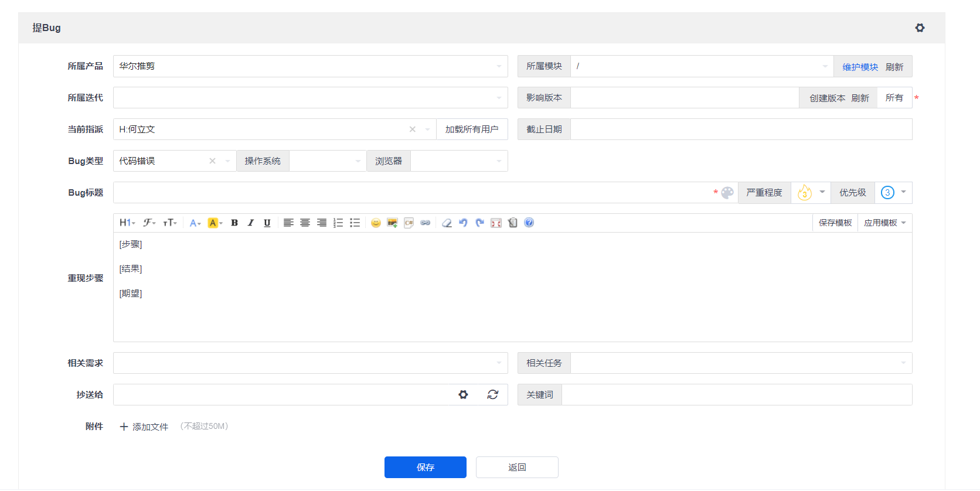The height and width of the screenshot is (491, 980).
Task: Click 加载所有用户 button
Action: click(472, 129)
